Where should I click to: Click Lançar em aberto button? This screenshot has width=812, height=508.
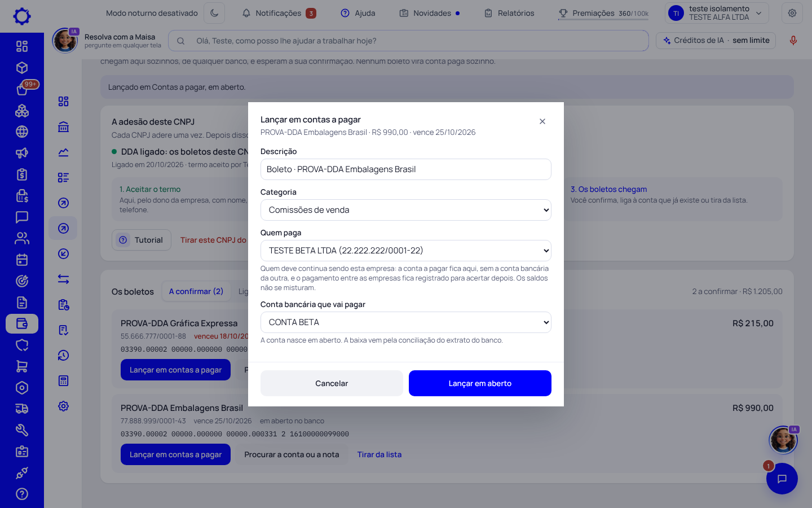480,383
